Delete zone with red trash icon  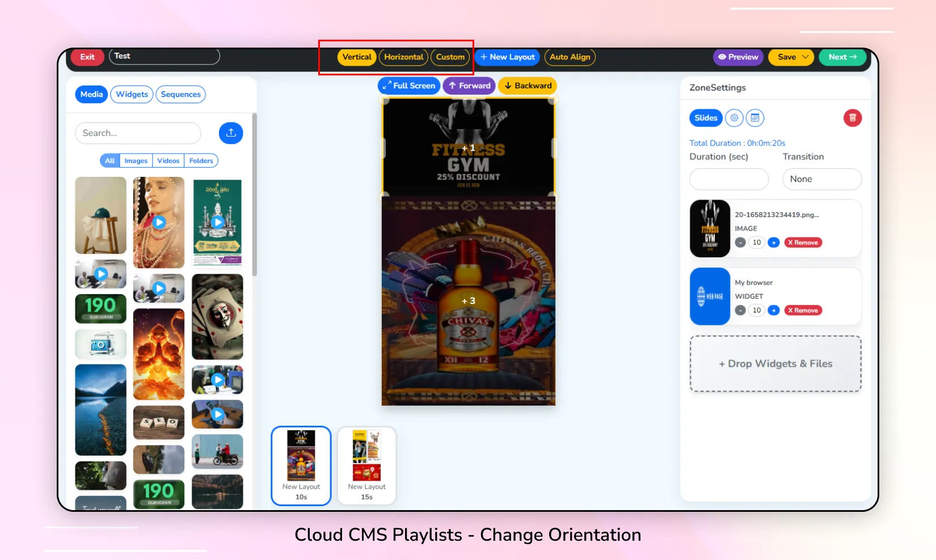click(x=852, y=118)
